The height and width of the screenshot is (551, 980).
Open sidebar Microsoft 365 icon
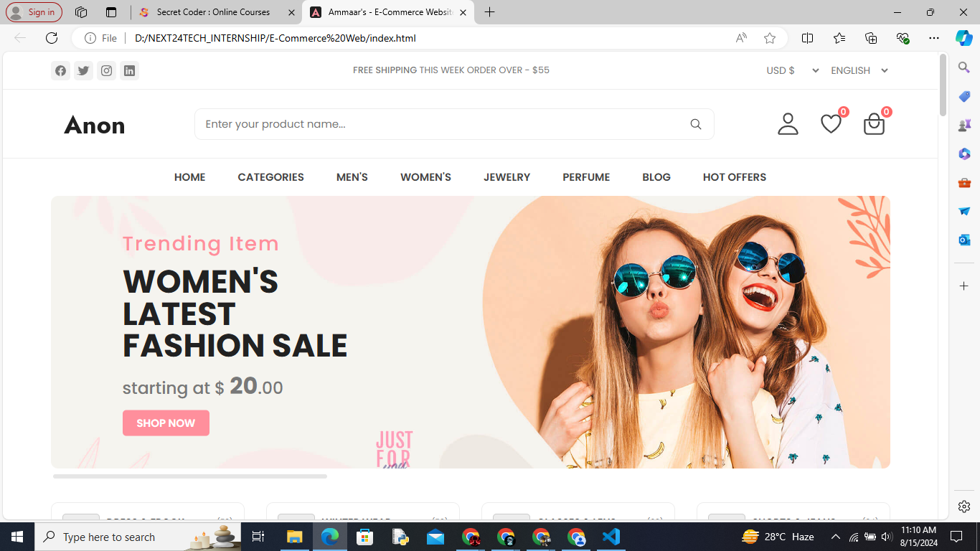[x=964, y=154]
